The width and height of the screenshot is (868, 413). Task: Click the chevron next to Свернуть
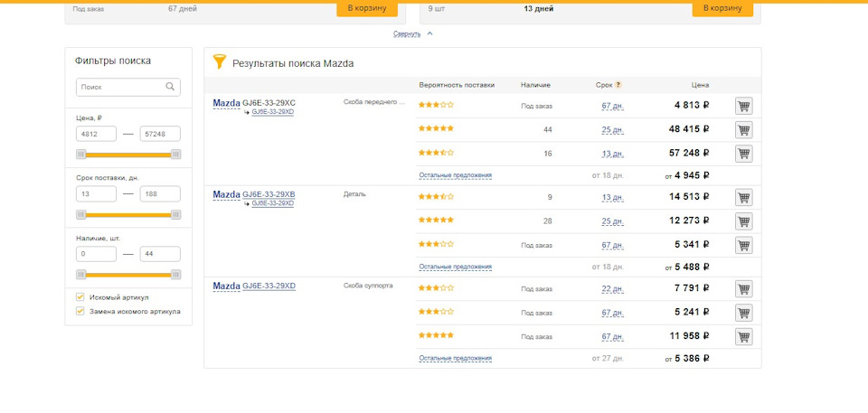point(430,33)
